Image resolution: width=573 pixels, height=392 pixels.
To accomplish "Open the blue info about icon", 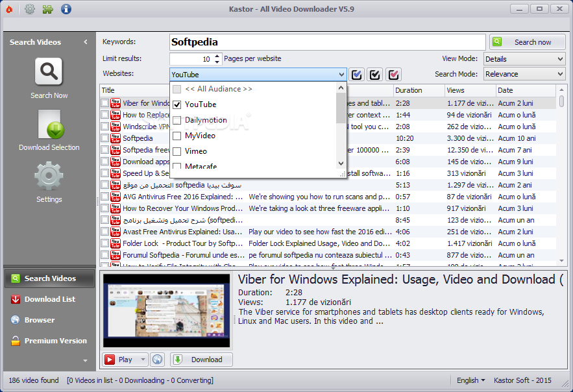I will (66, 9).
